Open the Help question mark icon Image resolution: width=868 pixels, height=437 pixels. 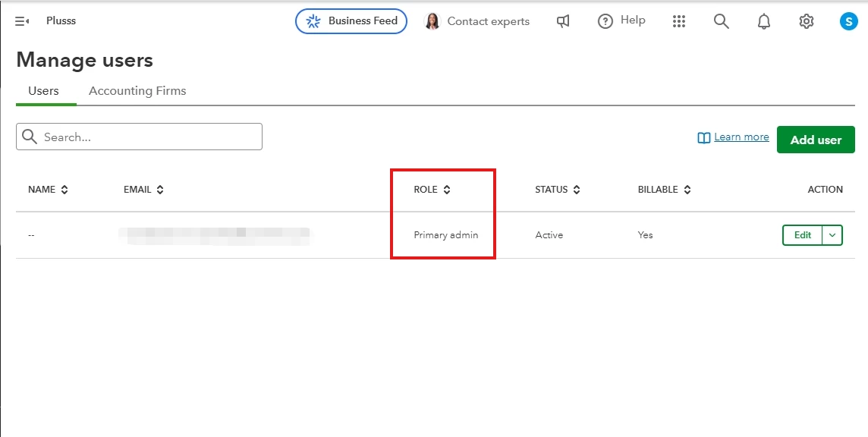(x=605, y=21)
